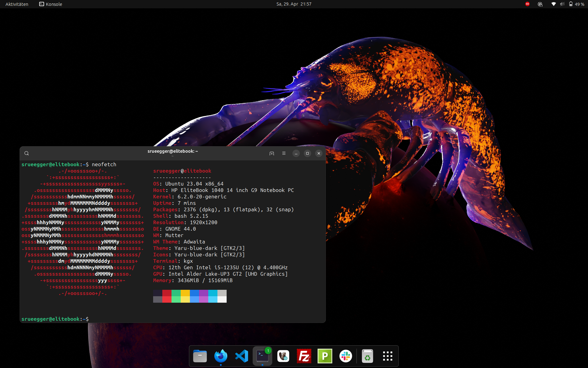Launch Slack from the dock

346,356
